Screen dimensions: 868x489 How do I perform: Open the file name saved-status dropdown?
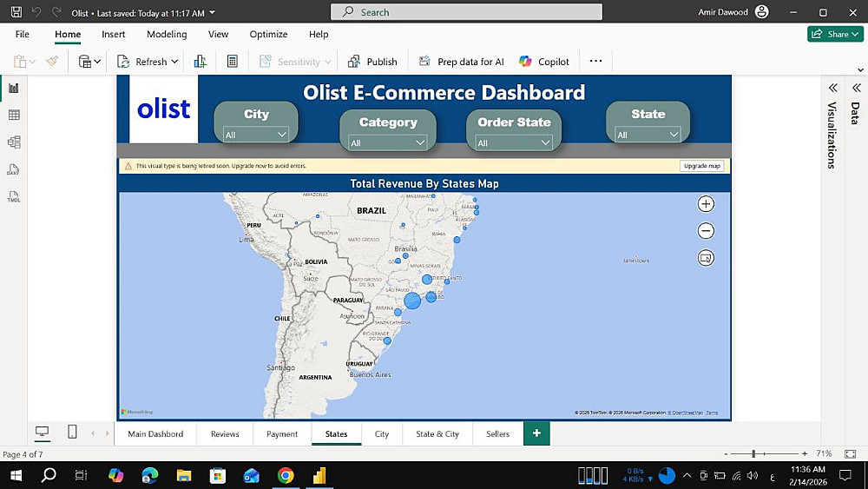(x=213, y=12)
